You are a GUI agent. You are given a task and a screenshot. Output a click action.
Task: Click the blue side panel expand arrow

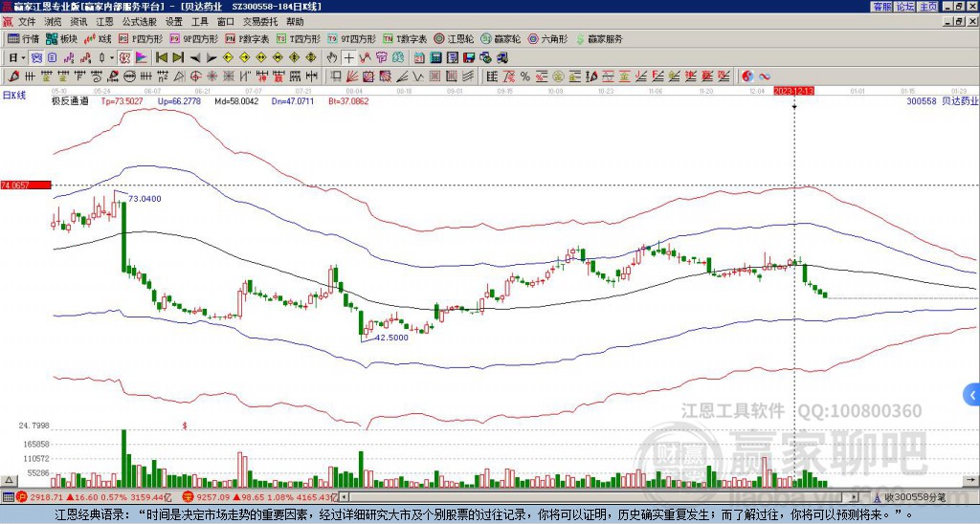click(x=972, y=395)
